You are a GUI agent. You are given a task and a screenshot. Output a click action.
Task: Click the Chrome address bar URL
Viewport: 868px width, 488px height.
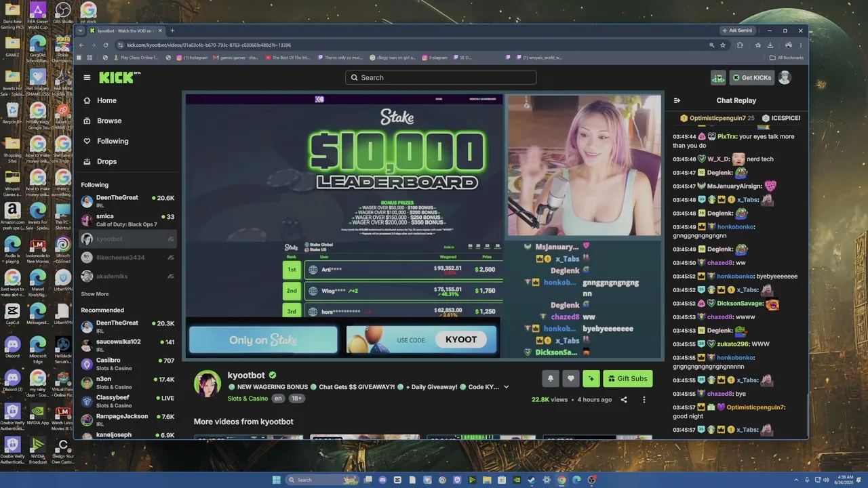tap(209, 45)
